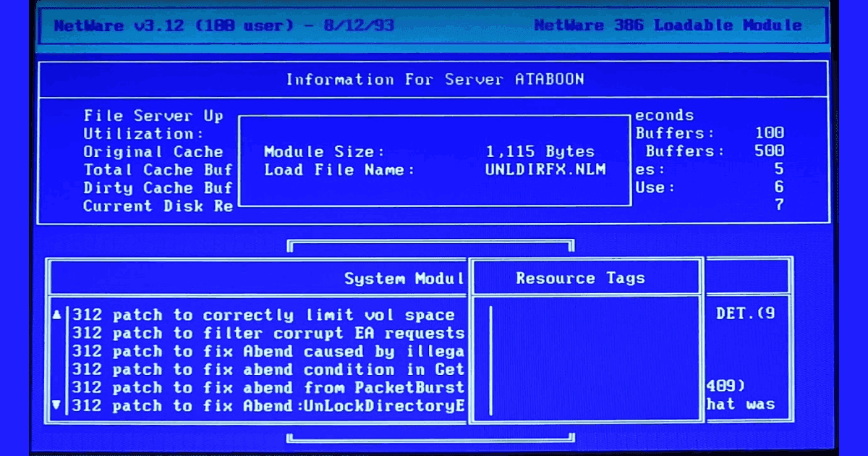Viewport: 868px width, 456px height.
Task: Select the 'abend condition in Get' patch
Action: 268,369
